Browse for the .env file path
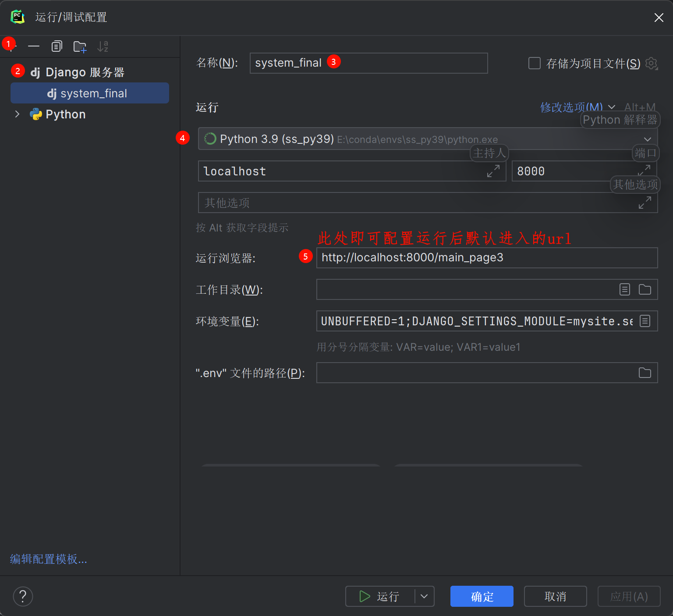The image size is (673, 616). [645, 372]
